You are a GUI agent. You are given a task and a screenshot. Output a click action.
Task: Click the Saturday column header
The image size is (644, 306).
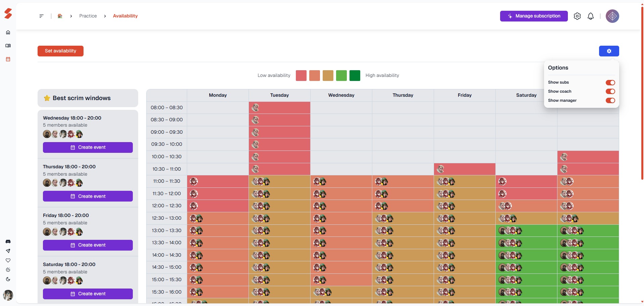(x=526, y=95)
